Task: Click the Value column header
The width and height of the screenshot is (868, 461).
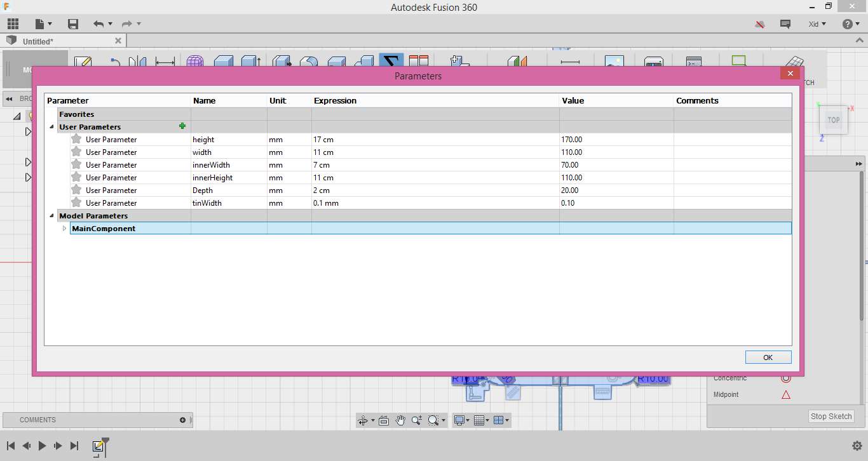Action: pyautogui.click(x=616, y=100)
